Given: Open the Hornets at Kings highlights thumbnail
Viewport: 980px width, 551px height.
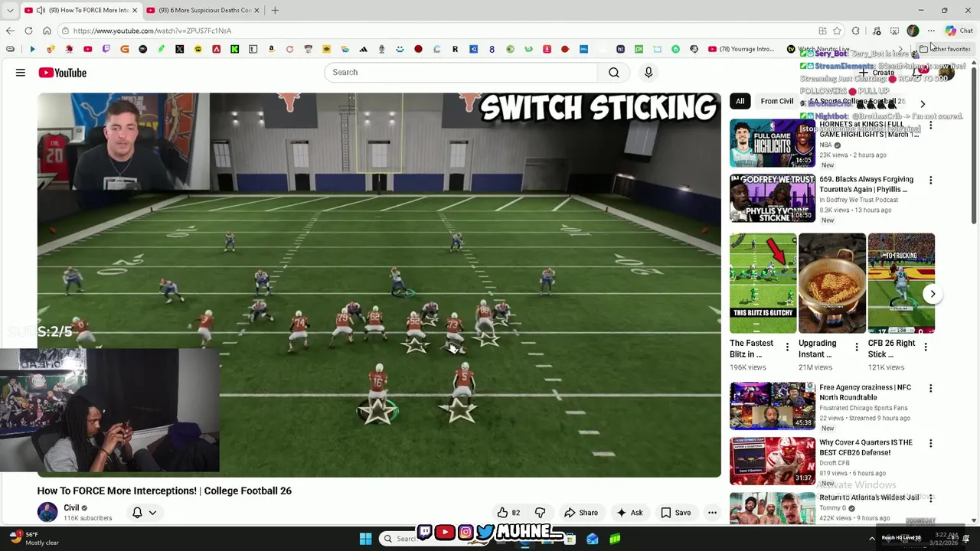Looking at the screenshot, I should point(772,143).
